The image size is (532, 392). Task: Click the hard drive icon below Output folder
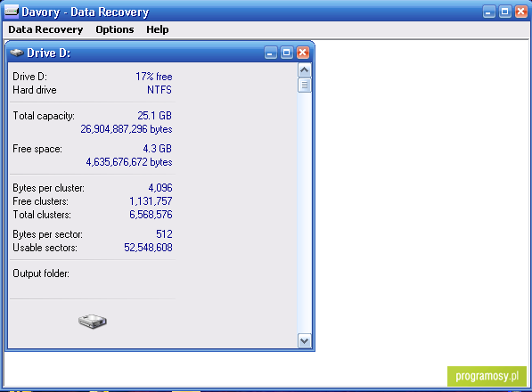click(93, 321)
